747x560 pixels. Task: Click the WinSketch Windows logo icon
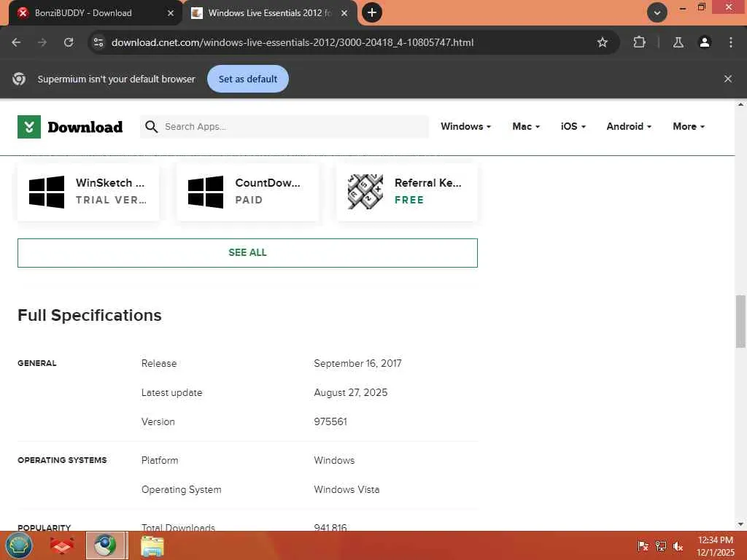(47, 192)
